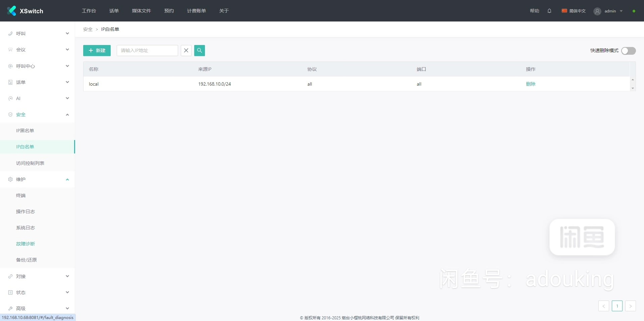Click the 192.168.10.0/24 source IP cell
Viewport: 644px width, 321px height.
click(x=215, y=84)
